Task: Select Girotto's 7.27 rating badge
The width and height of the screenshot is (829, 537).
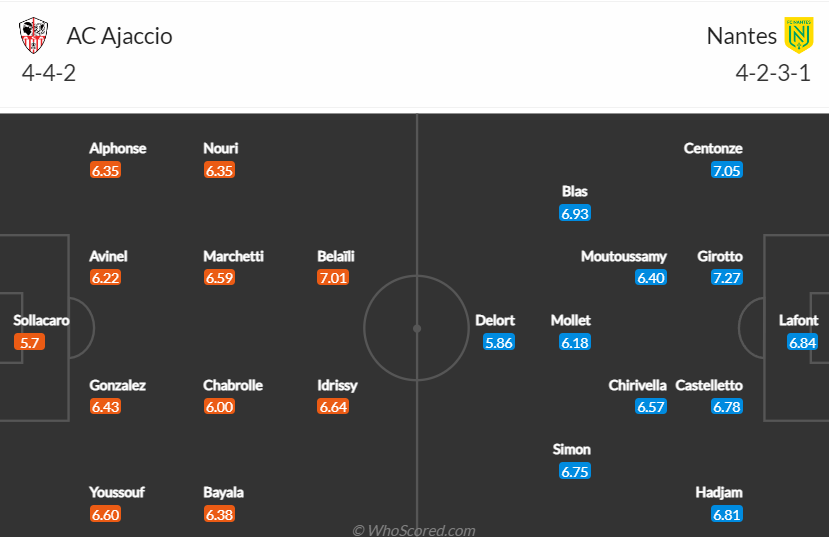Action: pos(726,277)
